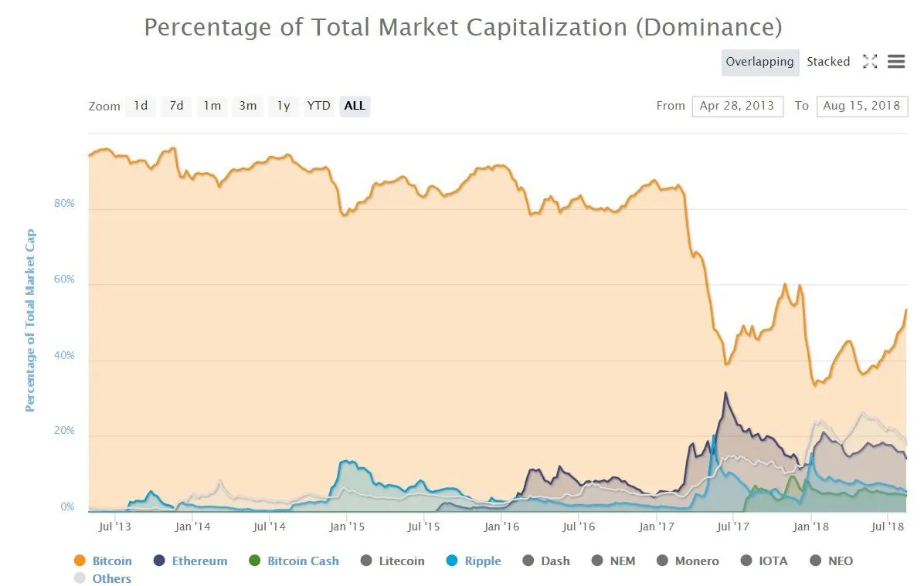This screenshot has width=924, height=586.
Task: Click the dark blue Ethereum legend dot
Action: tap(159, 561)
